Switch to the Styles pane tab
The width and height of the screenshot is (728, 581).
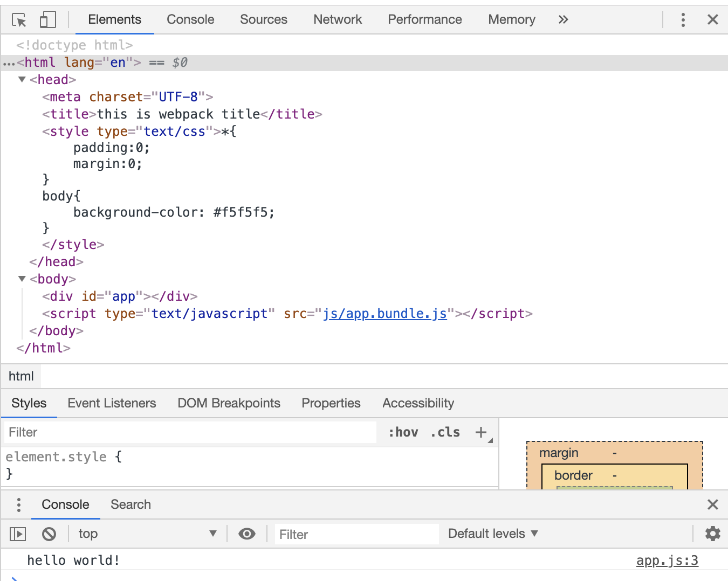[x=29, y=403]
